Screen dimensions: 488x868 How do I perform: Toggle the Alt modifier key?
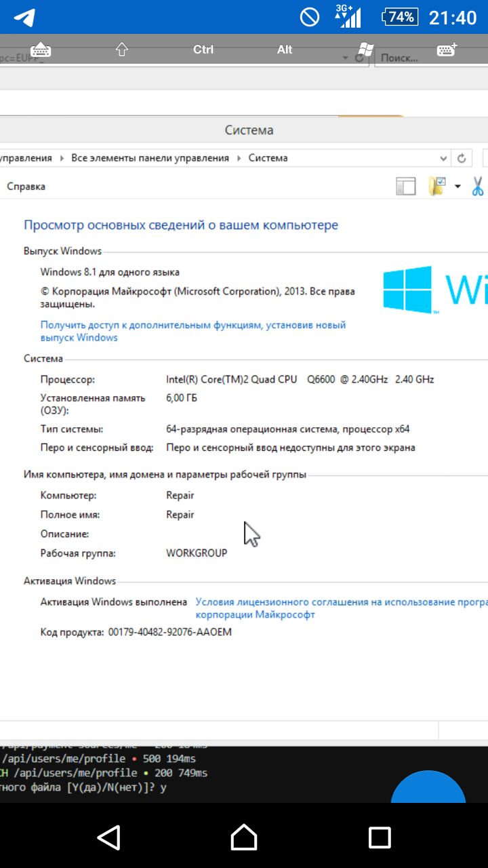pyautogui.click(x=285, y=50)
